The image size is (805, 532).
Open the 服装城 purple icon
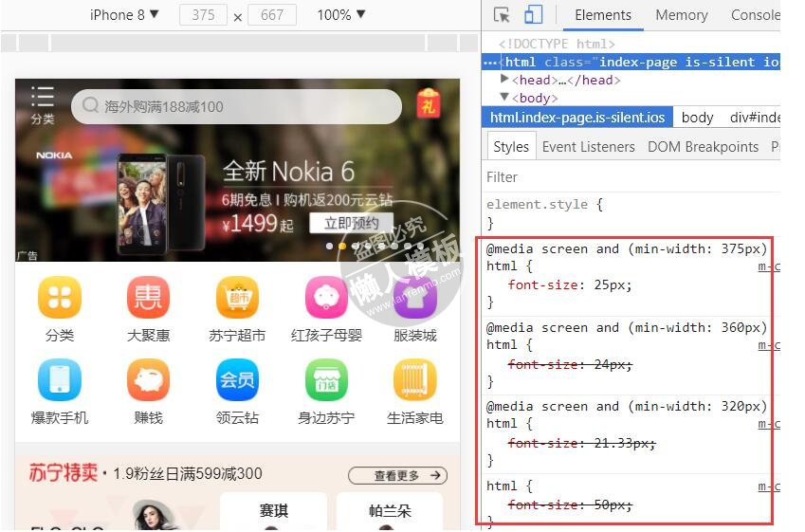(x=414, y=298)
